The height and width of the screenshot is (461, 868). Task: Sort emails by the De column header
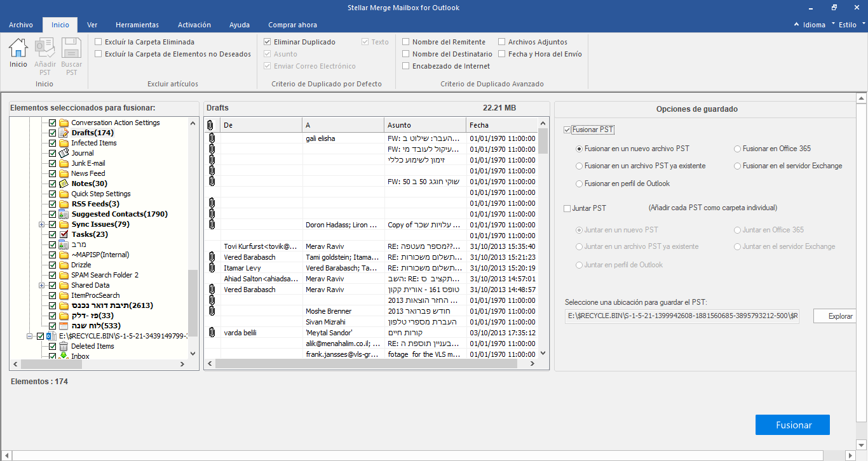point(261,125)
